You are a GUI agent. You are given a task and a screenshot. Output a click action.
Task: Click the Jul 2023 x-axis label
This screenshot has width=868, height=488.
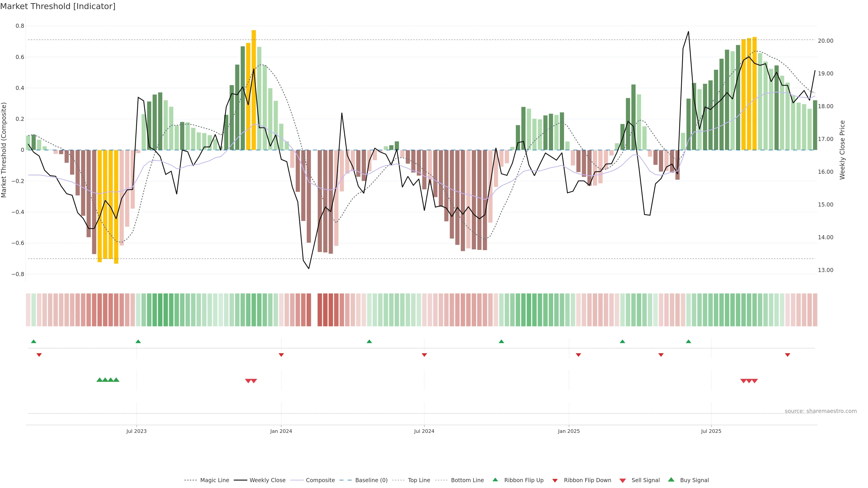[137, 431]
